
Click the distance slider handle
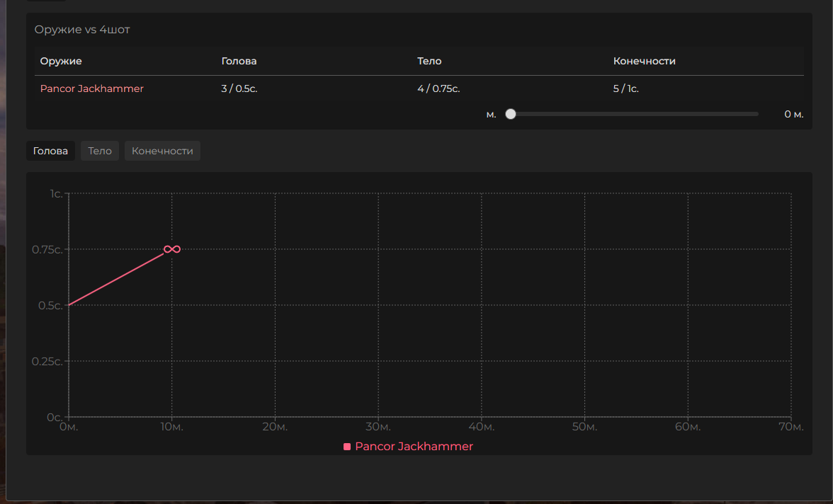(x=510, y=114)
